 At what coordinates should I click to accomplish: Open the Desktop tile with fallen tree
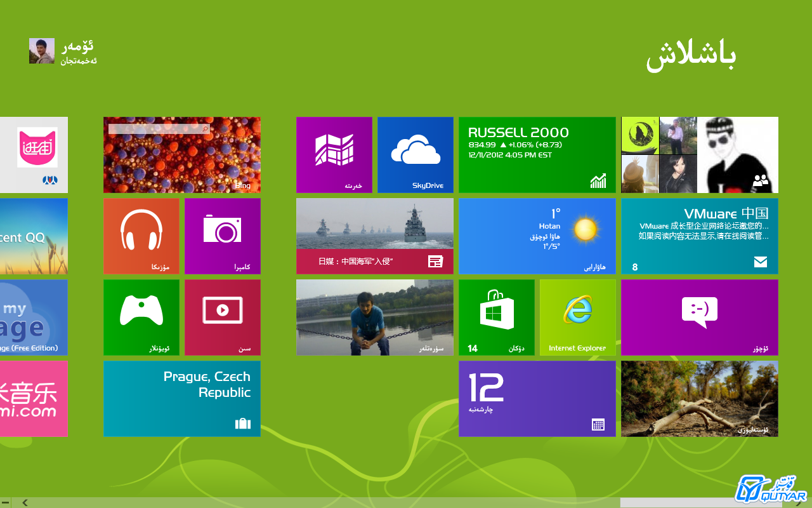[700, 399]
